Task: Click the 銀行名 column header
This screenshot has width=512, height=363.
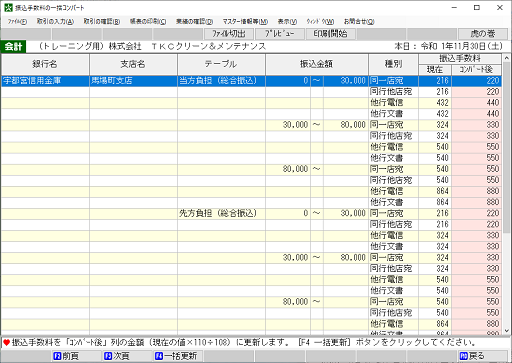Action: coord(45,64)
